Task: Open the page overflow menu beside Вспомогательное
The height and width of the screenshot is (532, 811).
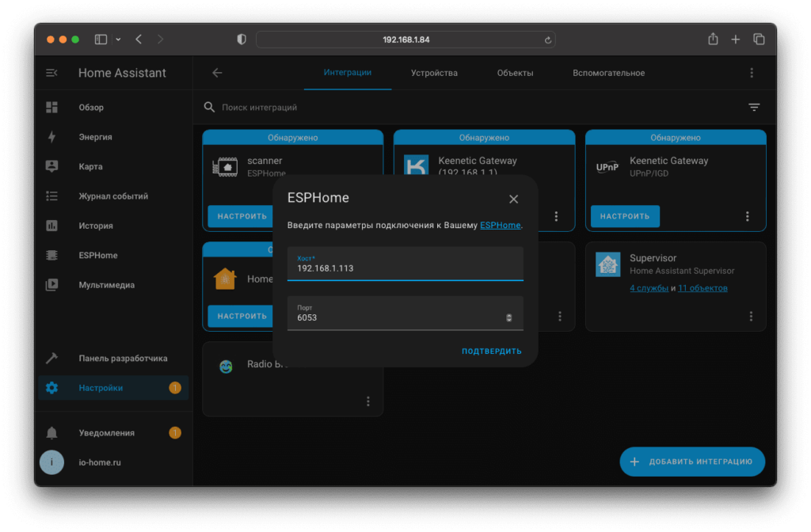Action: point(752,73)
